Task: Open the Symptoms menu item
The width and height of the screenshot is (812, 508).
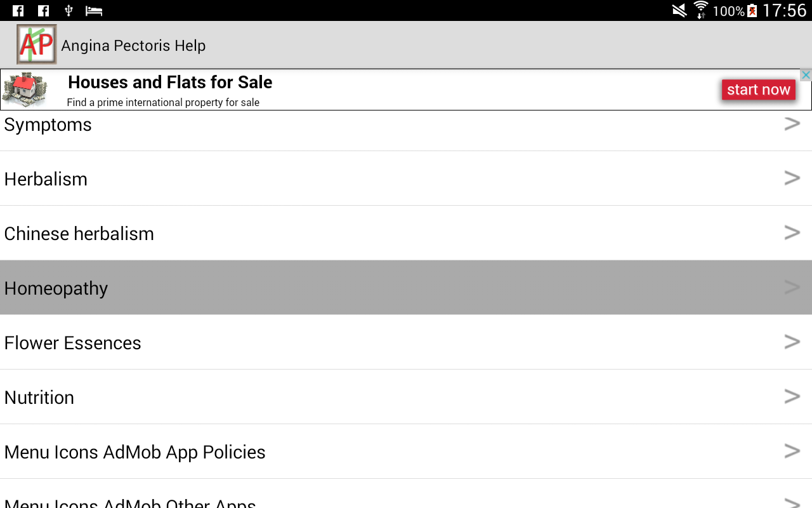Action: coord(48,125)
